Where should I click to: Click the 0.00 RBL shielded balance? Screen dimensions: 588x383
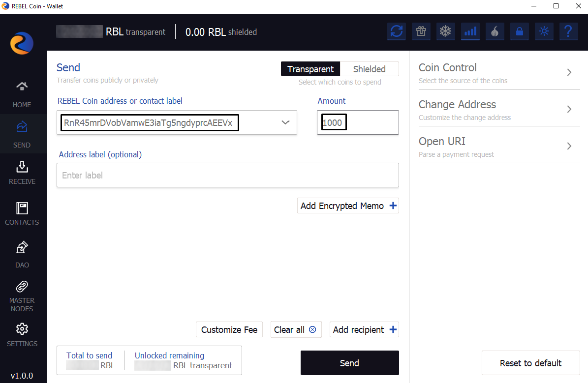pyautogui.click(x=221, y=32)
